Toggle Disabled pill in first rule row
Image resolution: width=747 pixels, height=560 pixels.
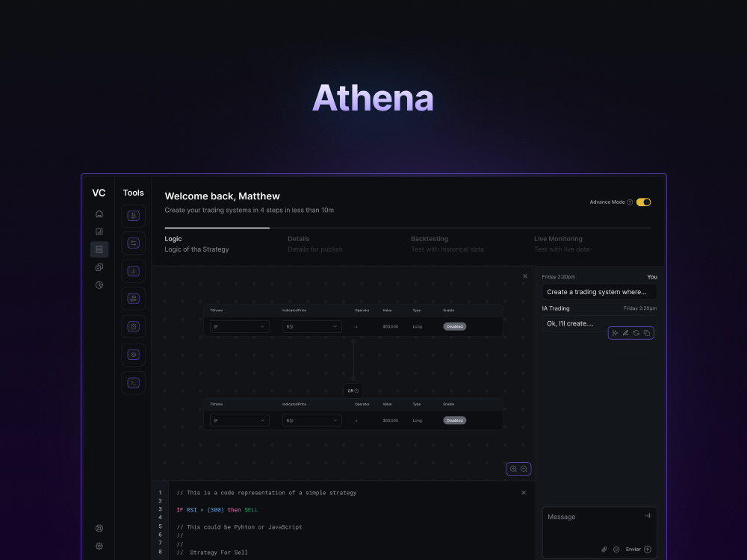coord(454,327)
